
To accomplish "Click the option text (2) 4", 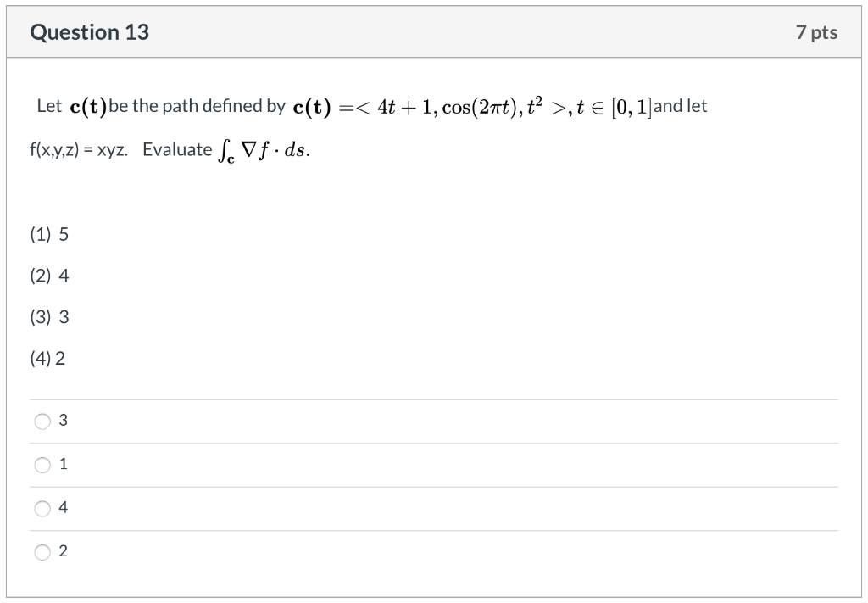I will pyautogui.click(x=48, y=275).
